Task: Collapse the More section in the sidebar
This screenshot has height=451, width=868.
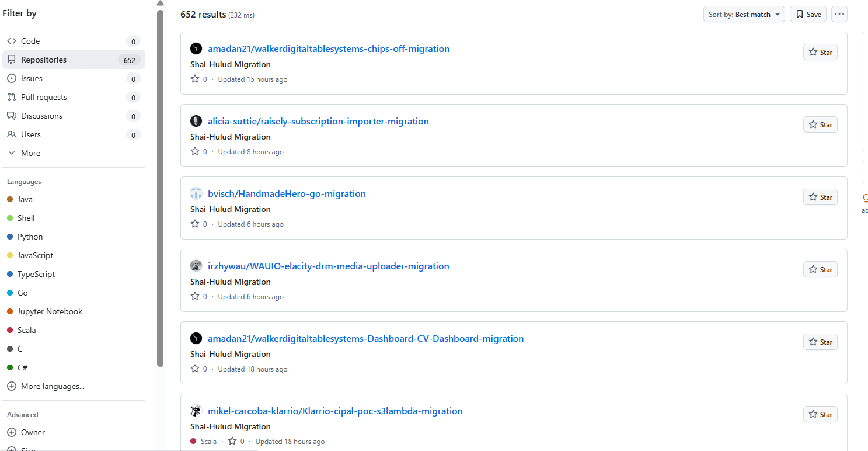Action: [25, 153]
